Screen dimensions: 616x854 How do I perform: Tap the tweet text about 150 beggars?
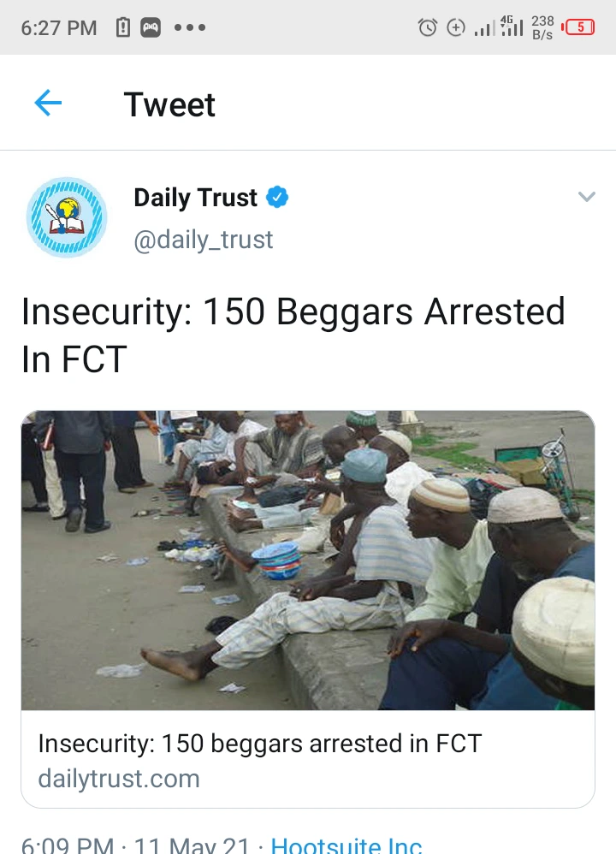pyautogui.click(x=293, y=335)
